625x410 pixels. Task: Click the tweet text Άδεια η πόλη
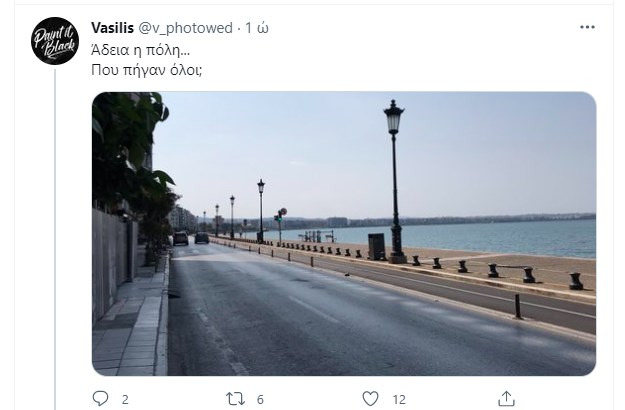(132, 48)
